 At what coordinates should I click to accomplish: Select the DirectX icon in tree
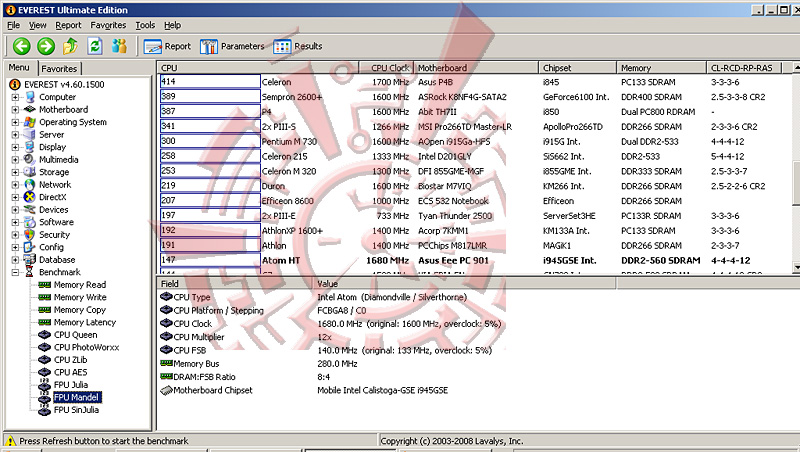coord(30,197)
